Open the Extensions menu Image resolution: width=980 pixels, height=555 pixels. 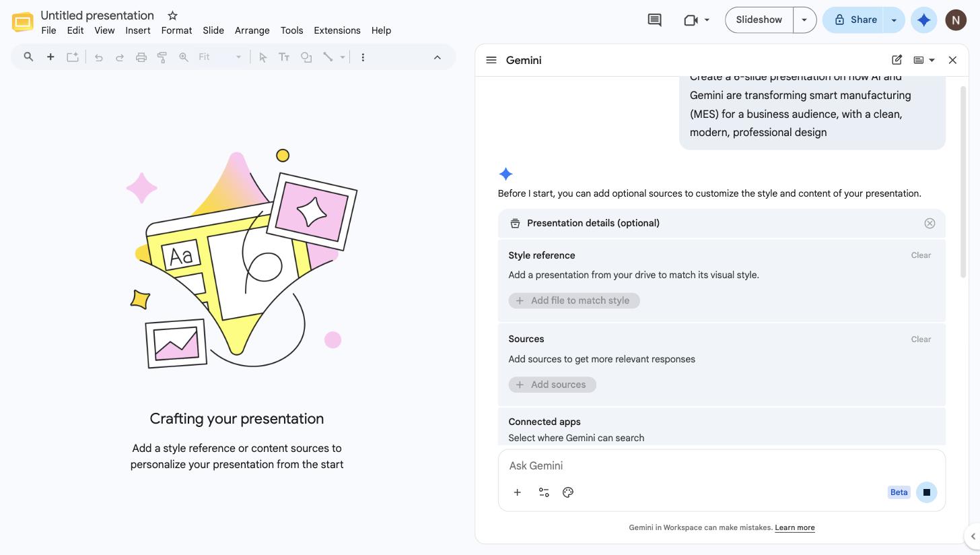click(x=337, y=30)
